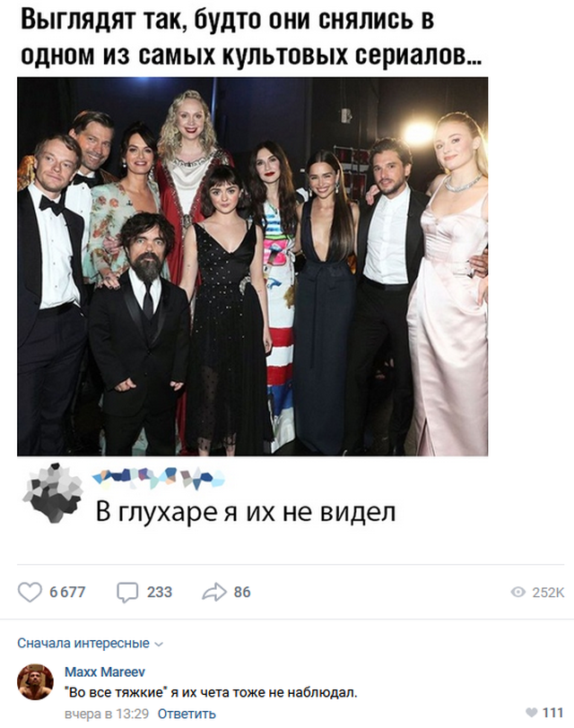Reply using the Ответить link
574x728 pixels.
point(187,713)
